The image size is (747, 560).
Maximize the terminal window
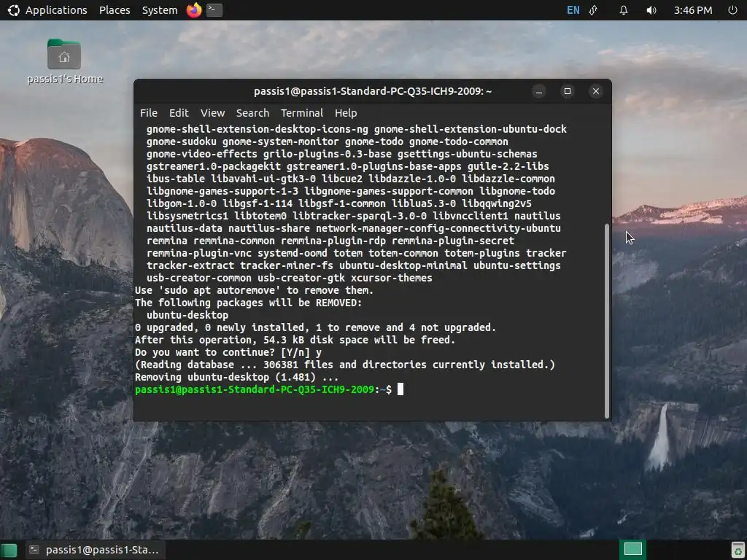coord(568,91)
